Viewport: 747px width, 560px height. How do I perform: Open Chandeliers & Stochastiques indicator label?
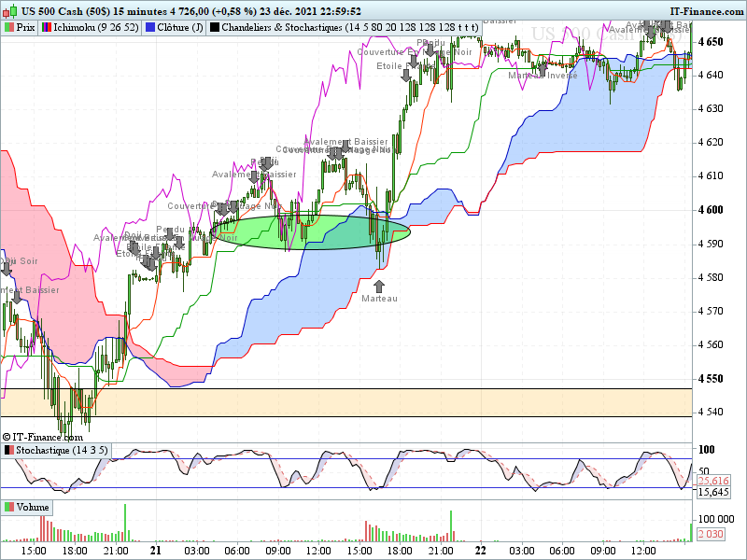click(x=349, y=28)
